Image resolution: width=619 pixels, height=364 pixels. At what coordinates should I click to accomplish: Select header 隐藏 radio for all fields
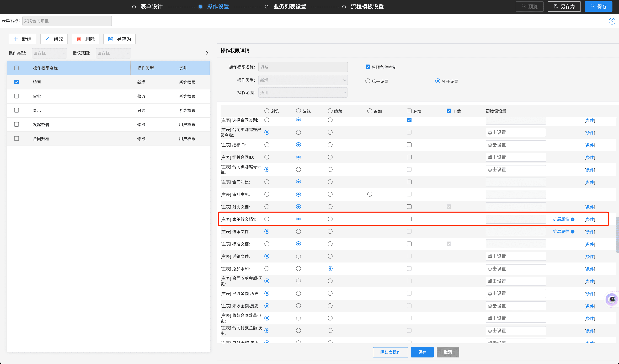(330, 111)
